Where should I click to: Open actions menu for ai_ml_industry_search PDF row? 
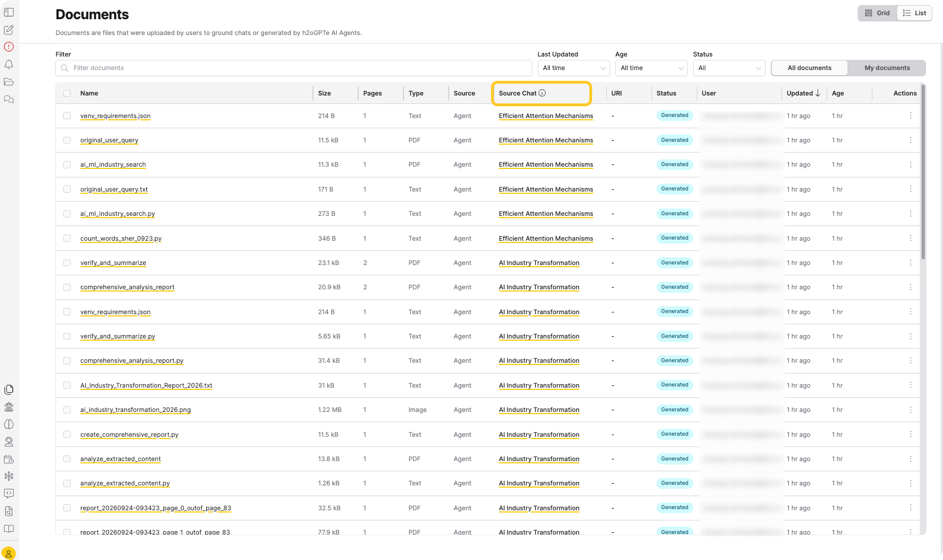(x=910, y=164)
